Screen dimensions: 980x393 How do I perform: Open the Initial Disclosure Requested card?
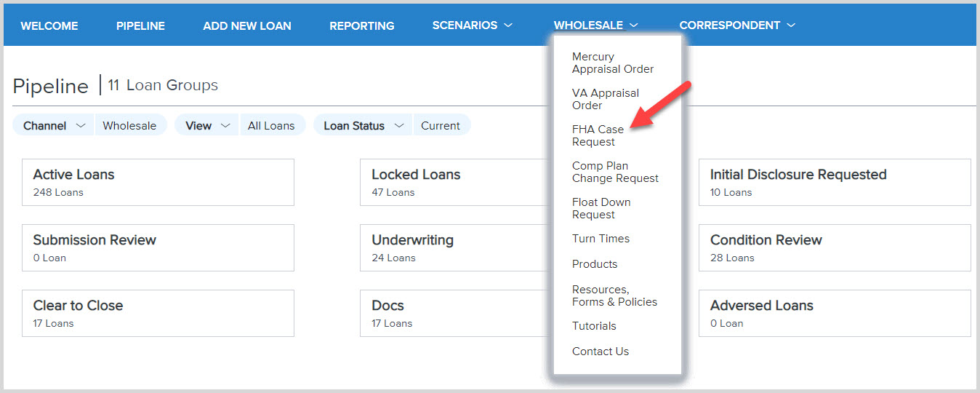pos(835,183)
